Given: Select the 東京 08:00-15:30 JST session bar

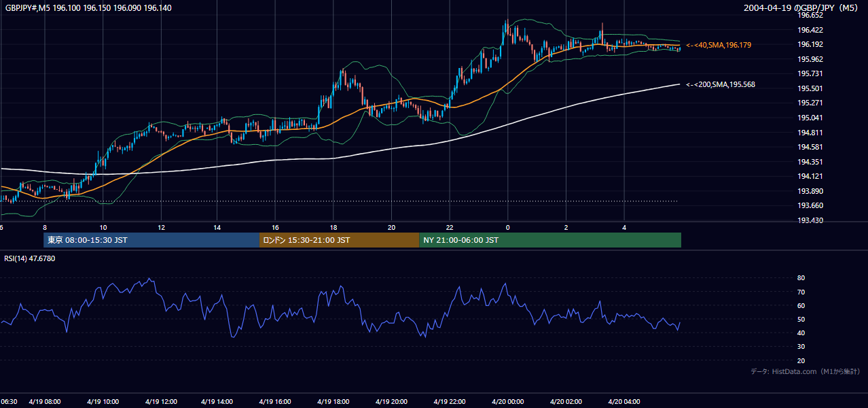Looking at the screenshot, I should point(151,240).
